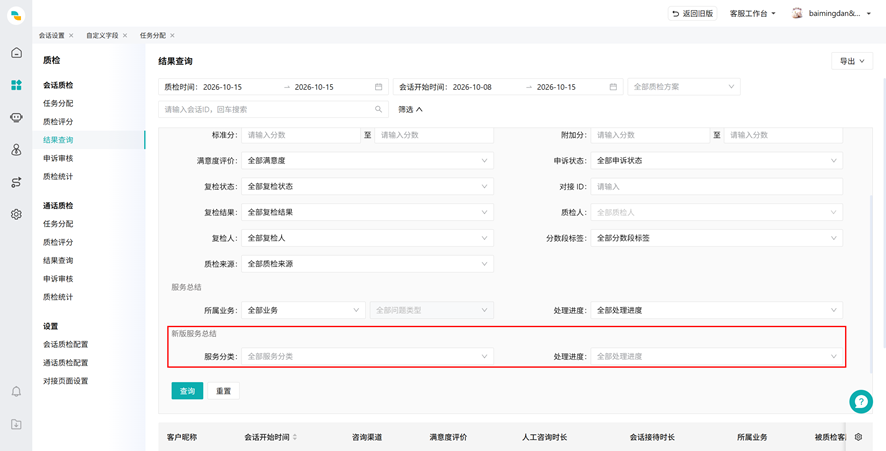Click the 重置 reset button
Image resolution: width=886 pixels, height=451 pixels.
tap(223, 391)
